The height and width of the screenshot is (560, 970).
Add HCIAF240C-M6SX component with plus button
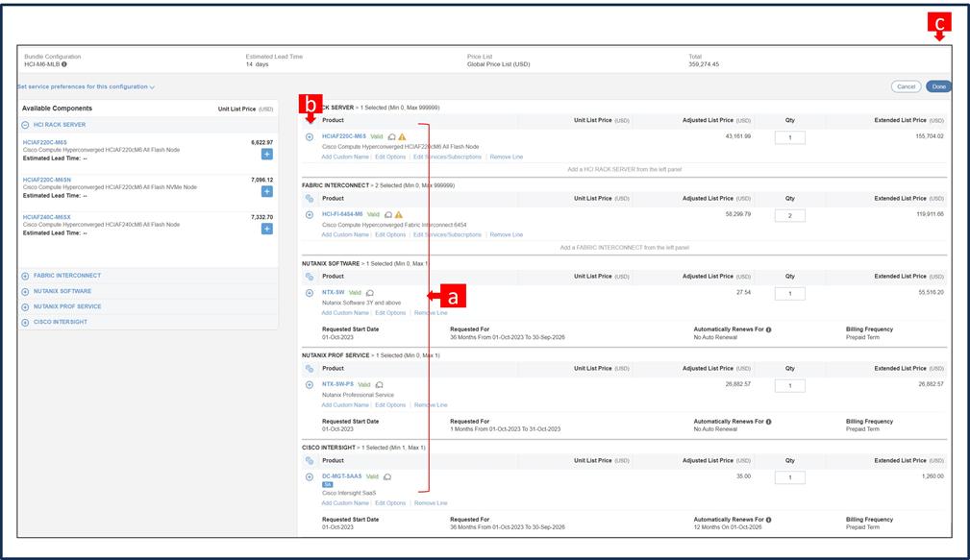(266, 229)
